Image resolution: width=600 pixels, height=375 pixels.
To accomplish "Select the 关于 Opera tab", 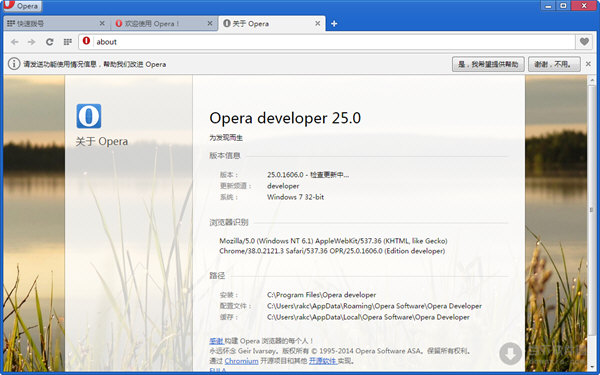I will [272, 23].
